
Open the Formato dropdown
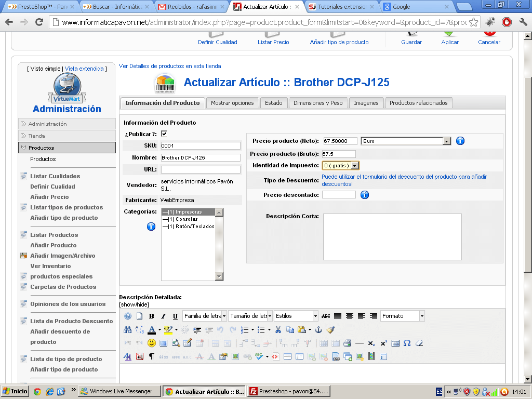[x=403, y=316]
